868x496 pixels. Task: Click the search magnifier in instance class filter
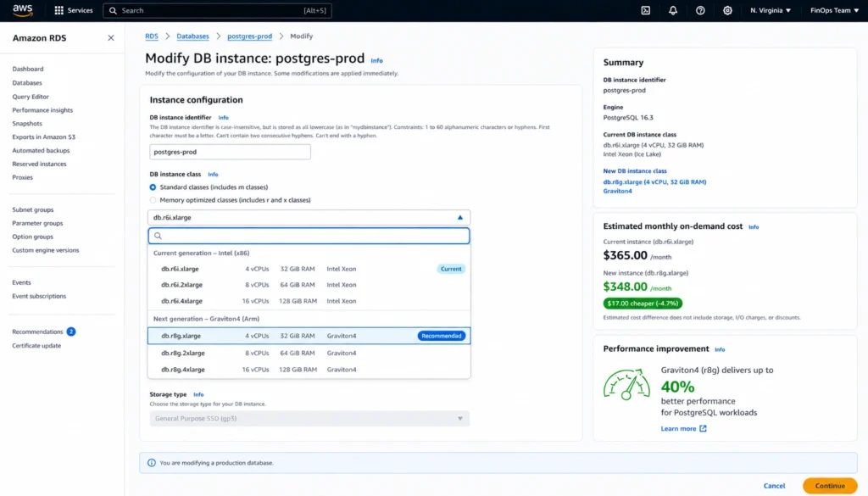(x=158, y=236)
